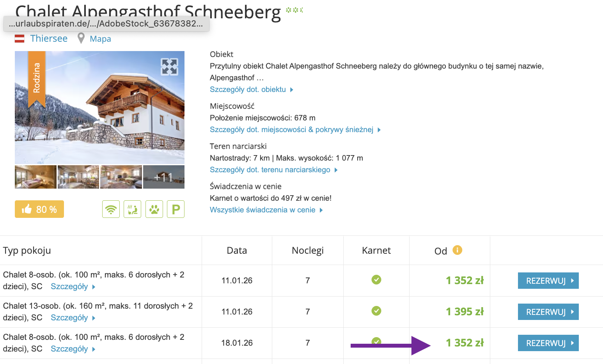The height and width of the screenshot is (364, 603).
Task: Open the info icon in the 'Od' column
Action: click(x=457, y=250)
